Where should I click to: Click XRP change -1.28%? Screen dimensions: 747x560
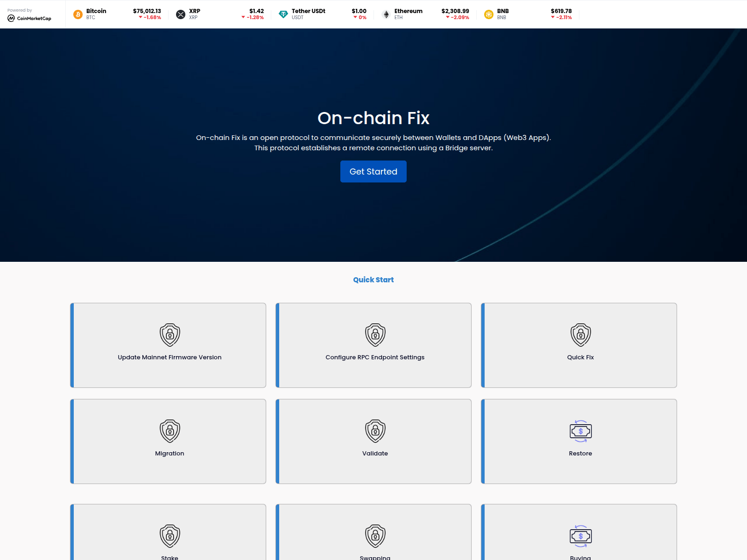click(x=253, y=17)
